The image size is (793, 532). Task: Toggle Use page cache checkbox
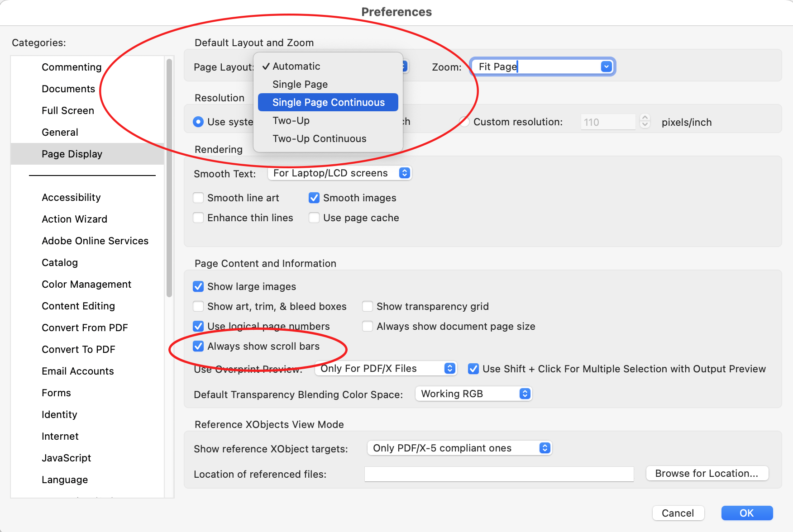click(314, 218)
